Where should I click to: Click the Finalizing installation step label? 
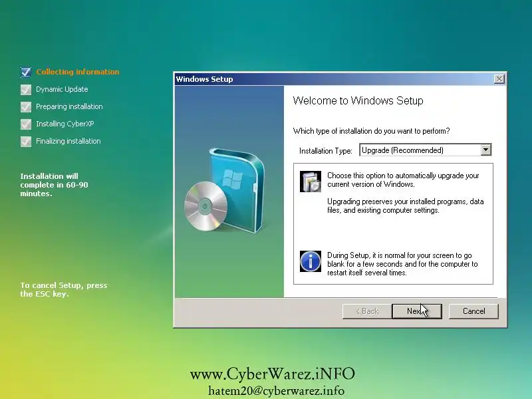68,141
